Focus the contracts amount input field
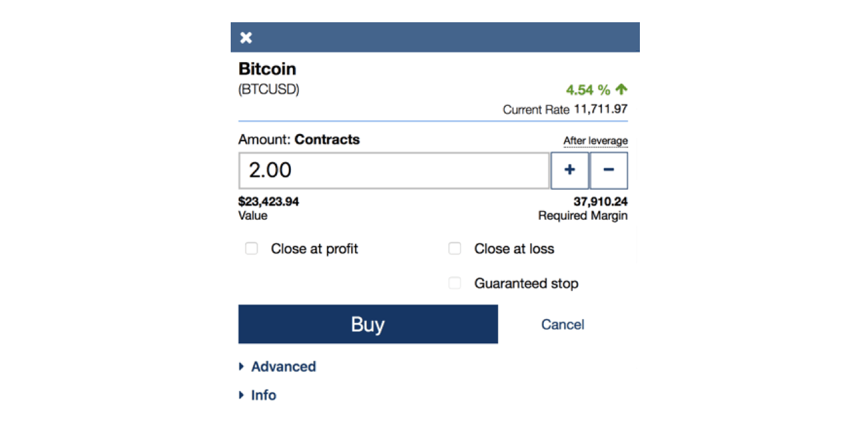 (x=393, y=171)
